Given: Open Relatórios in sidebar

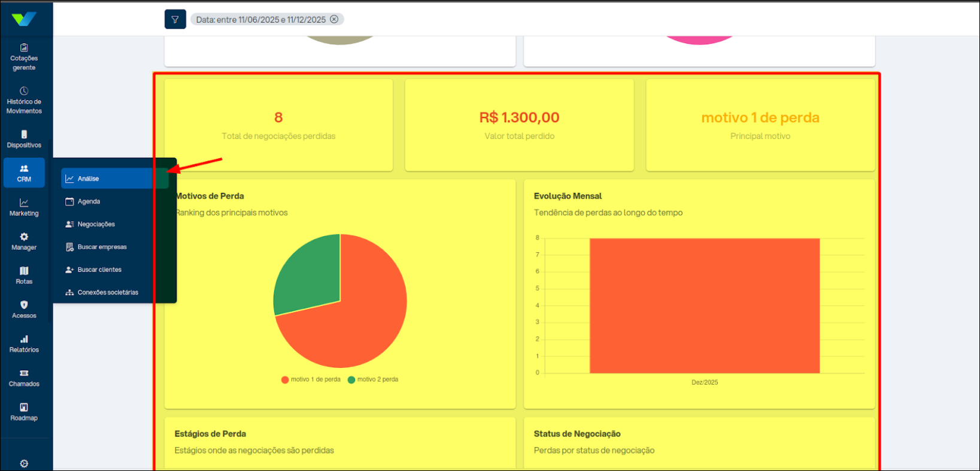Looking at the screenshot, I should [x=24, y=344].
